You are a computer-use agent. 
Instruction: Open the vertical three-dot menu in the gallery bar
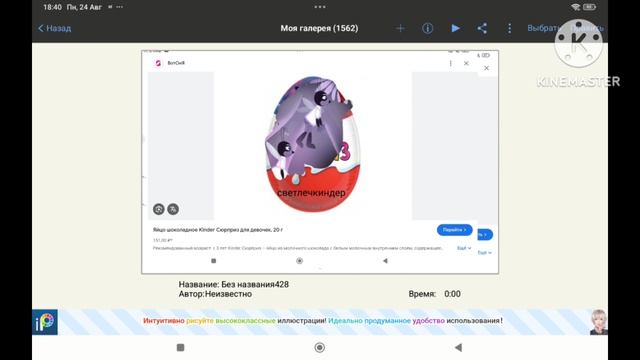point(509,28)
